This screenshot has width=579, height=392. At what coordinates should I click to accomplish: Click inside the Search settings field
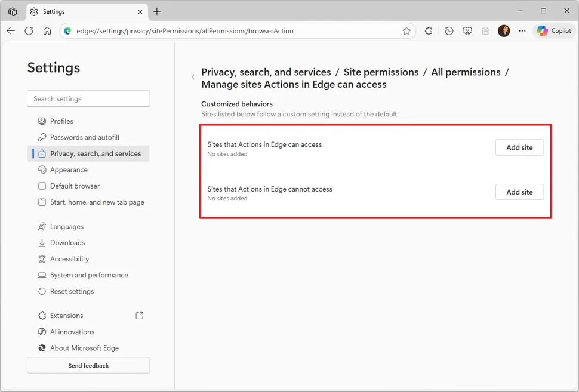(88, 98)
